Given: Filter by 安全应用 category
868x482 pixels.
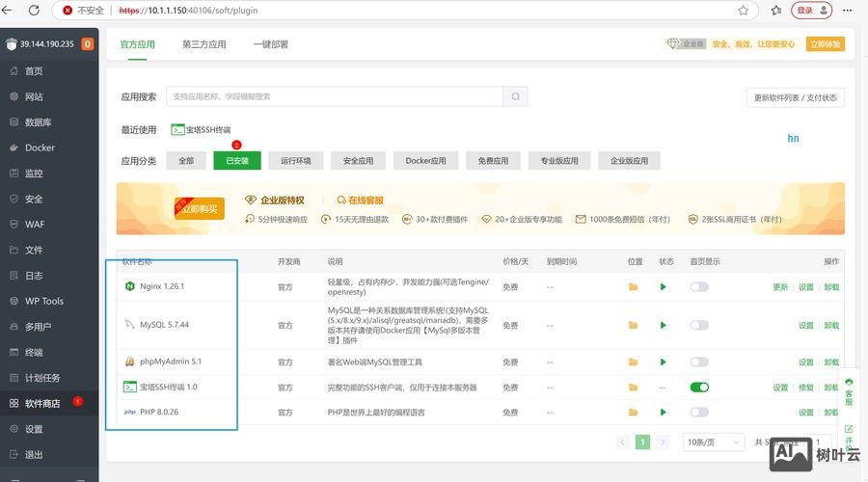Looking at the screenshot, I should pos(358,160).
